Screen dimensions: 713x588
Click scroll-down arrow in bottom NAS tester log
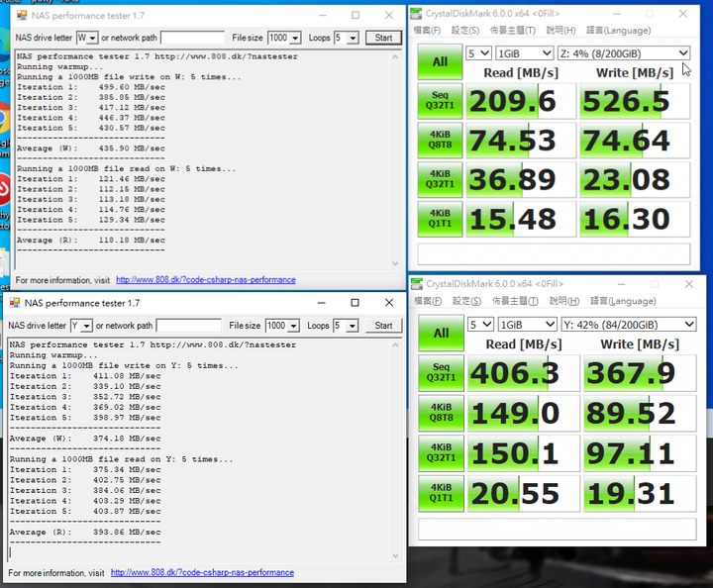tap(395, 555)
